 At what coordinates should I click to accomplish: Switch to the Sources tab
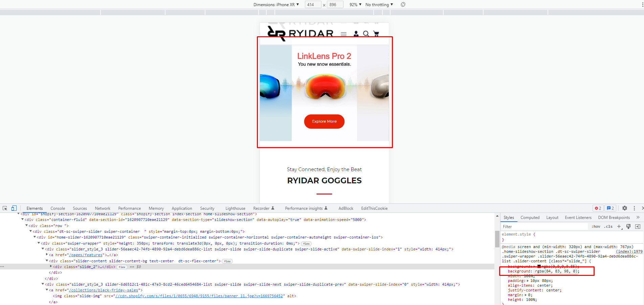80,208
